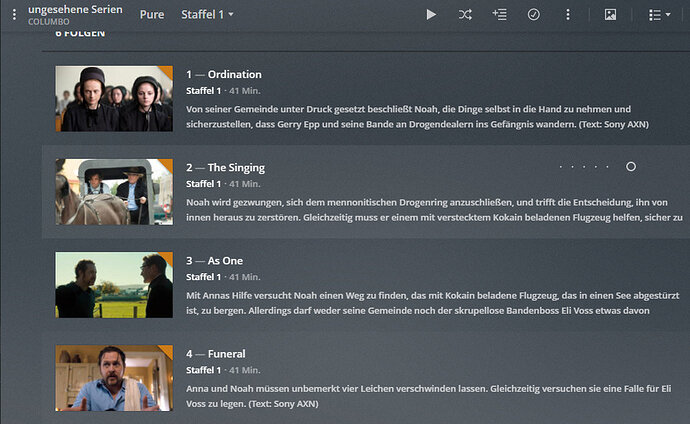Image resolution: width=690 pixels, height=424 pixels.
Task: Open the toolbar more-options dots
Action: 568,15
